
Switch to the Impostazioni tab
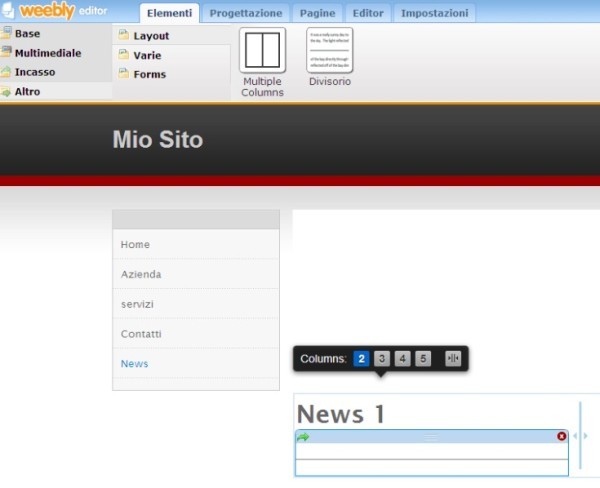click(433, 13)
